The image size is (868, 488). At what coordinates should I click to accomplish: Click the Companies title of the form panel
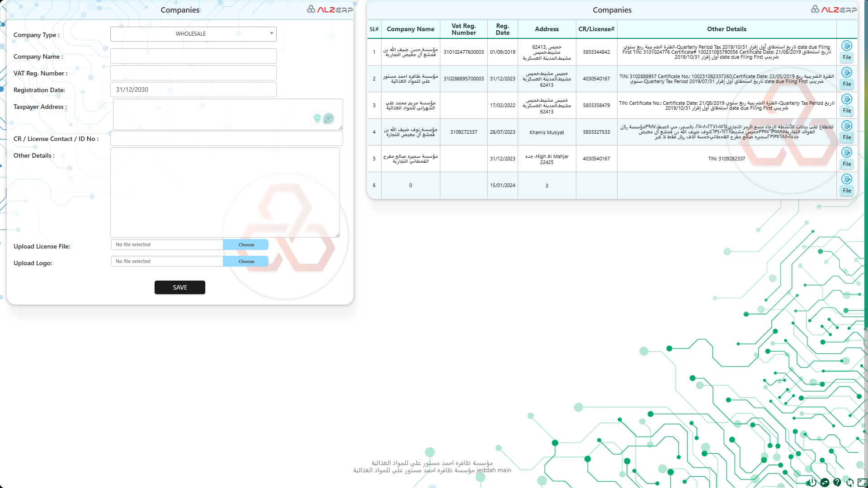(x=180, y=10)
